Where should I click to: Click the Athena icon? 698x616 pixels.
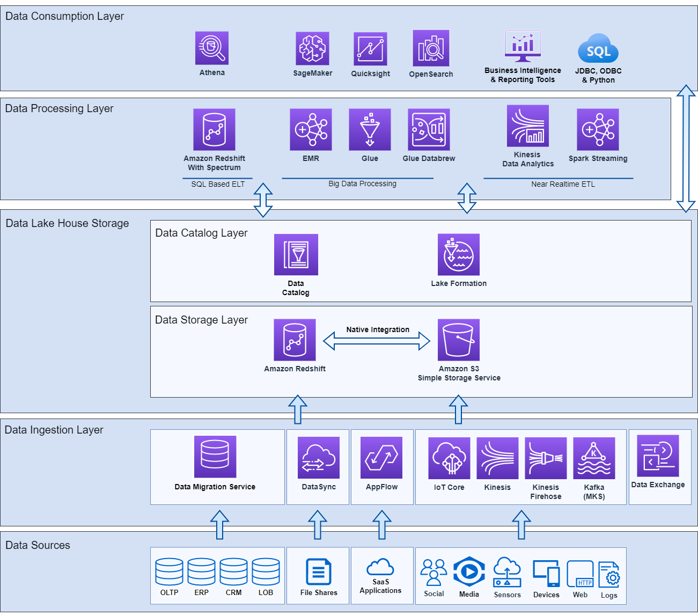coord(212,48)
